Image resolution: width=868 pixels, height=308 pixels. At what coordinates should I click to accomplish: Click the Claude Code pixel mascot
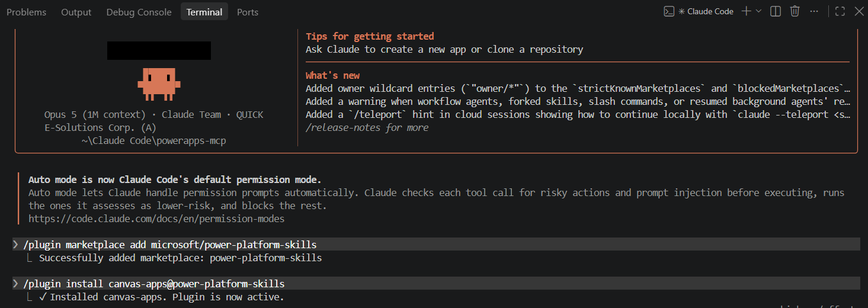click(158, 84)
